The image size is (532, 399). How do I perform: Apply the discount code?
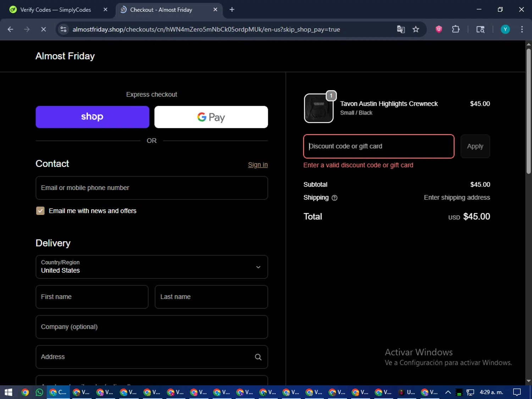pos(475,146)
